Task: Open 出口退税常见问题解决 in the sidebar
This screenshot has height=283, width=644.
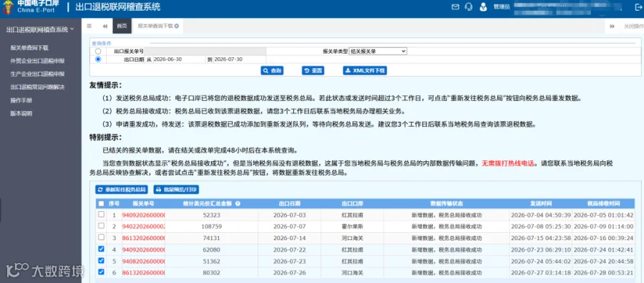Action: point(37,87)
